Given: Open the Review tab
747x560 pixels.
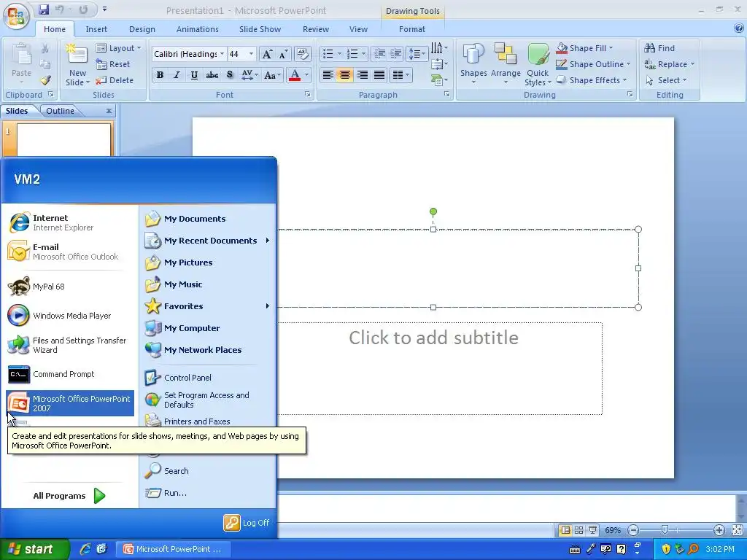Looking at the screenshot, I should [315, 29].
